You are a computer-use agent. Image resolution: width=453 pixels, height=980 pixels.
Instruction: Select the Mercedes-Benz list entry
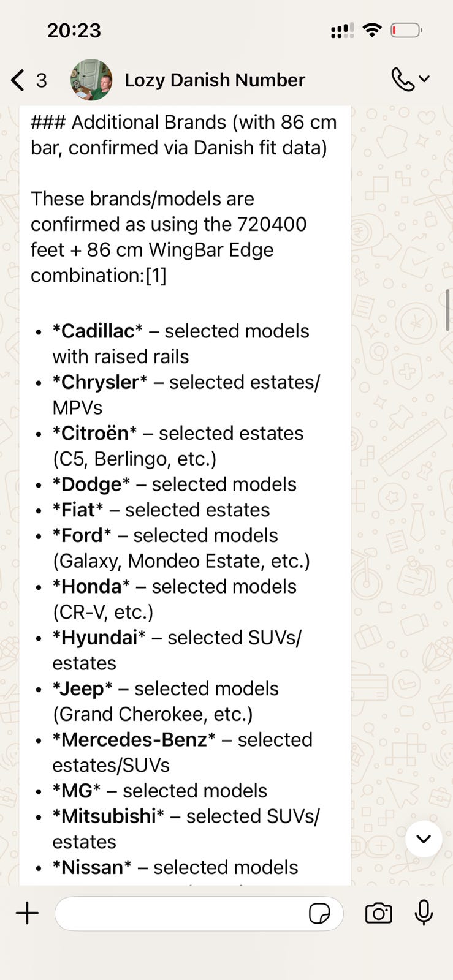click(182, 752)
